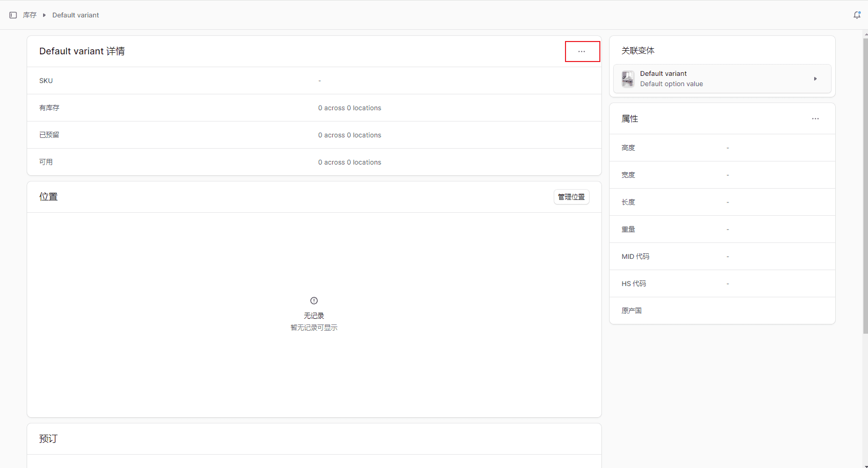
Task: Select the 有库存 locations value
Action: (350, 108)
